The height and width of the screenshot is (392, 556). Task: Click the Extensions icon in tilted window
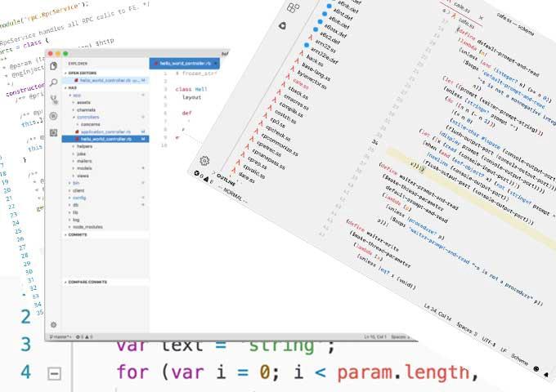pos(294,7)
